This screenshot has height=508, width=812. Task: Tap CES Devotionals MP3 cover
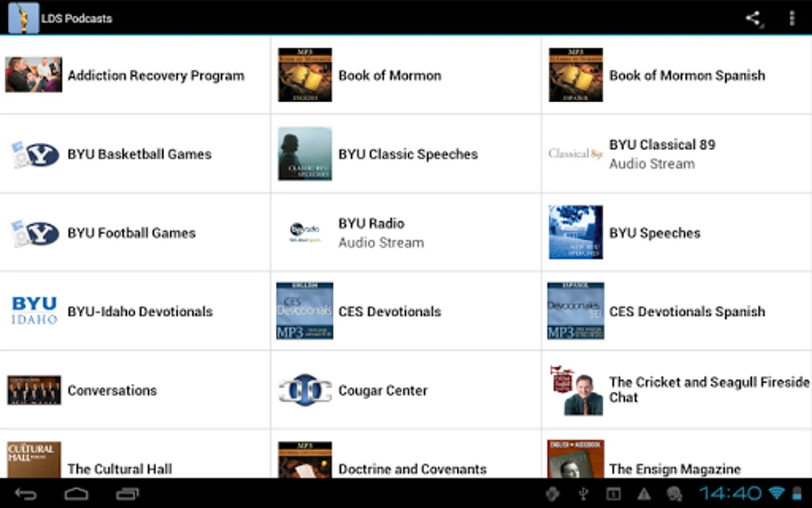pos(304,311)
